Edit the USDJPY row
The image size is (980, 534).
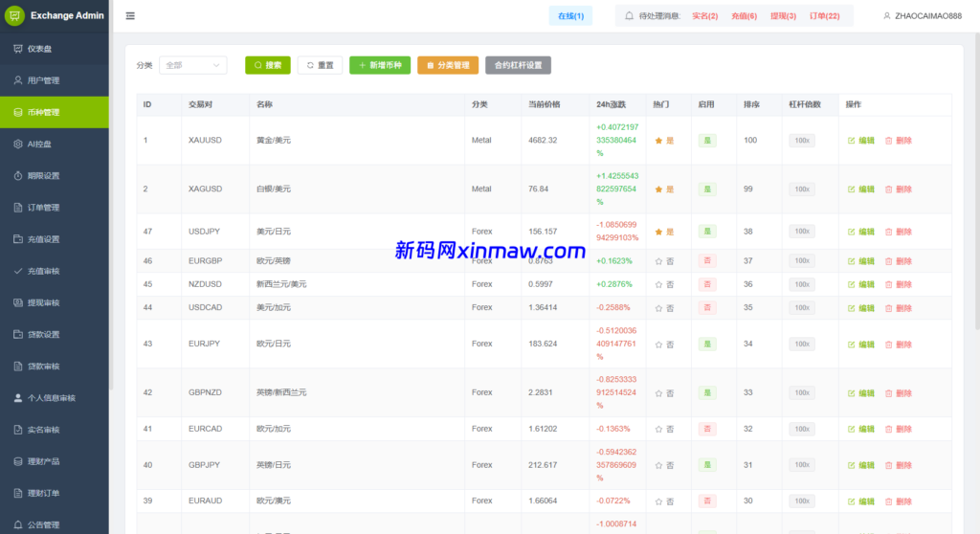860,232
